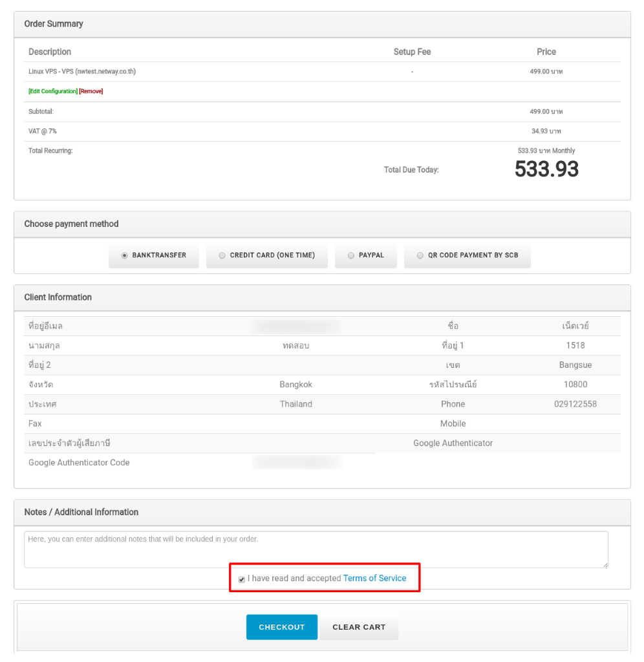
Task: Remove the Linux VPS item from cart
Action: pos(91,91)
